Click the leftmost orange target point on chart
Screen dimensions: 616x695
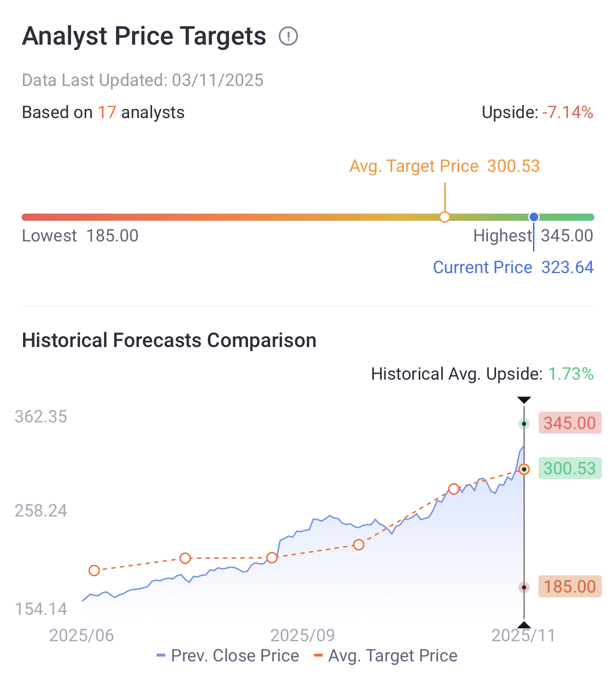click(x=94, y=570)
